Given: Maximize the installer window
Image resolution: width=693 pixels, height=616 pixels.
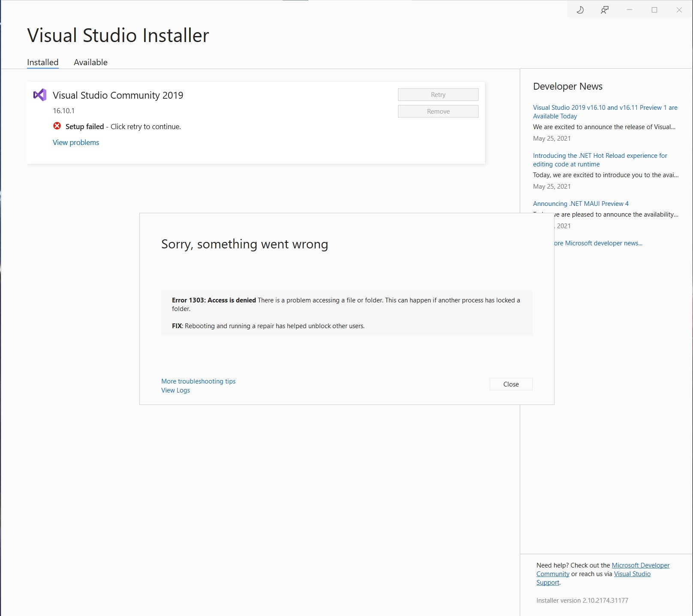Looking at the screenshot, I should [654, 10].
